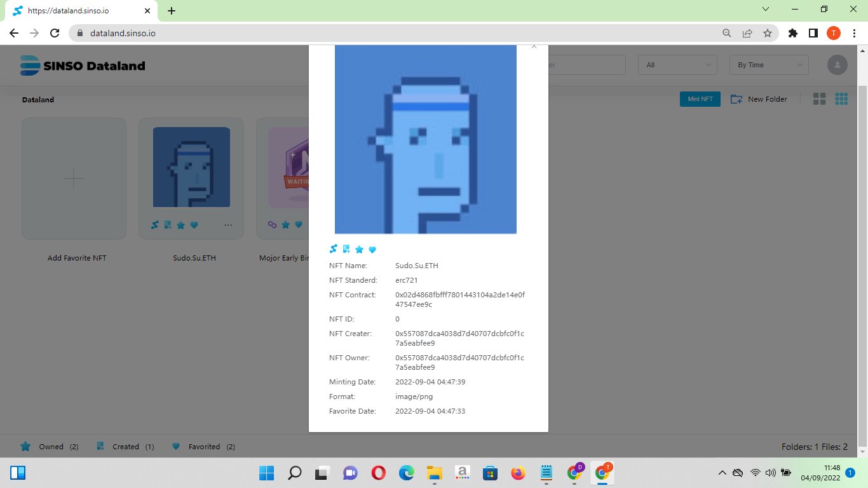Click the share page icon in the address bar
This screenshot has width=868, height=488.
[747, 33]
